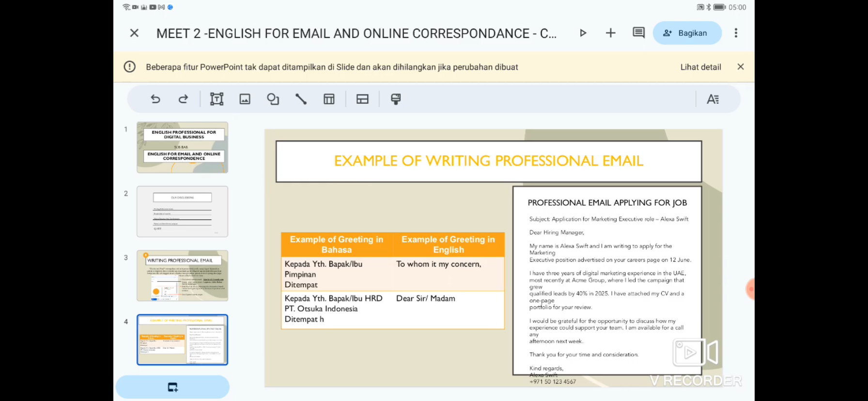Tap the presentation title text

tap(356, 33)
